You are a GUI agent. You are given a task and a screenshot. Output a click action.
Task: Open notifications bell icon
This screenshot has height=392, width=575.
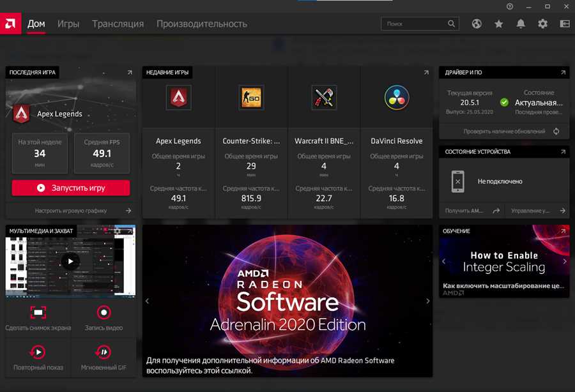click(521, 24)
